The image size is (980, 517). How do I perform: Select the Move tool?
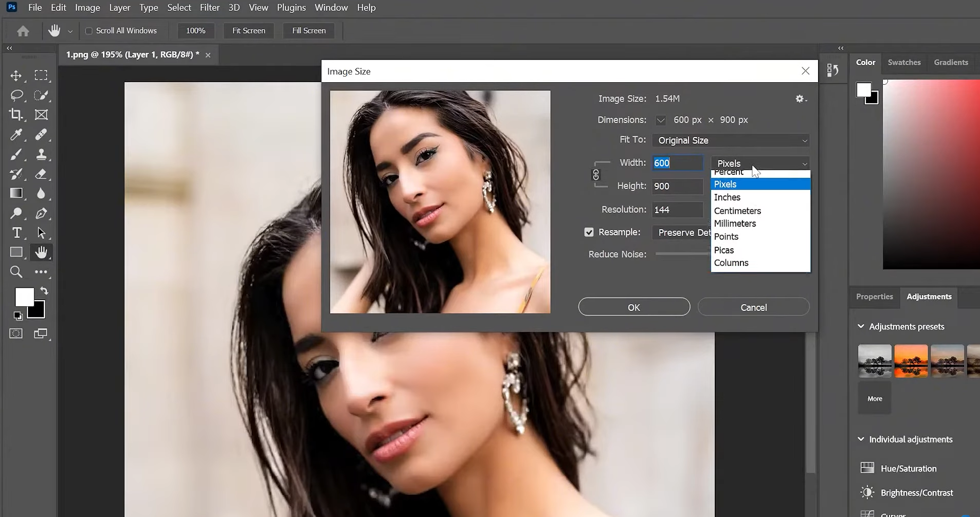(x=16, y=75)
